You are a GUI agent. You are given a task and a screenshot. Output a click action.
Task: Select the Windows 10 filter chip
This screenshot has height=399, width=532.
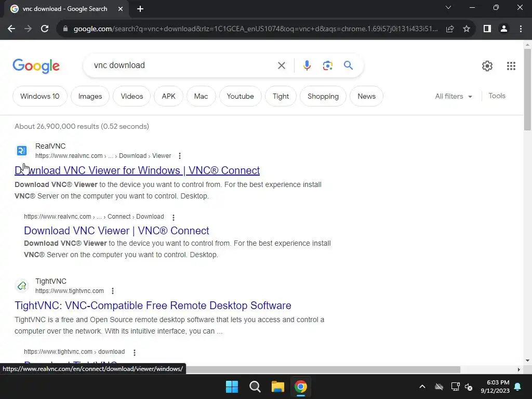(x=39, y=96)
